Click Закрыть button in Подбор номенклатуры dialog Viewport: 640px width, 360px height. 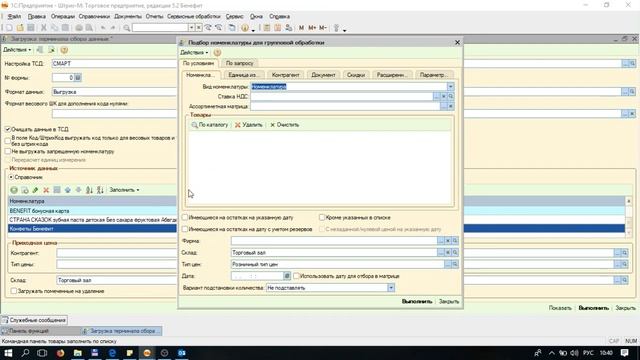point(449,302)
